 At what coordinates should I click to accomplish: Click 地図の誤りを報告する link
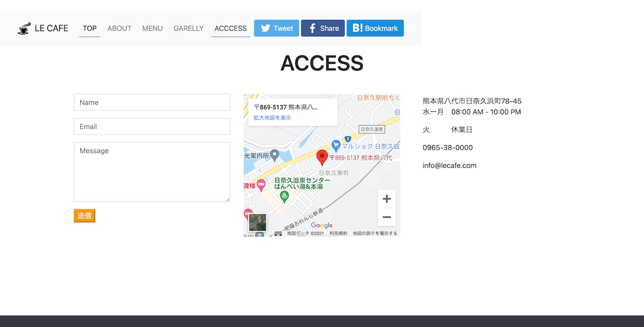[375, 233]
